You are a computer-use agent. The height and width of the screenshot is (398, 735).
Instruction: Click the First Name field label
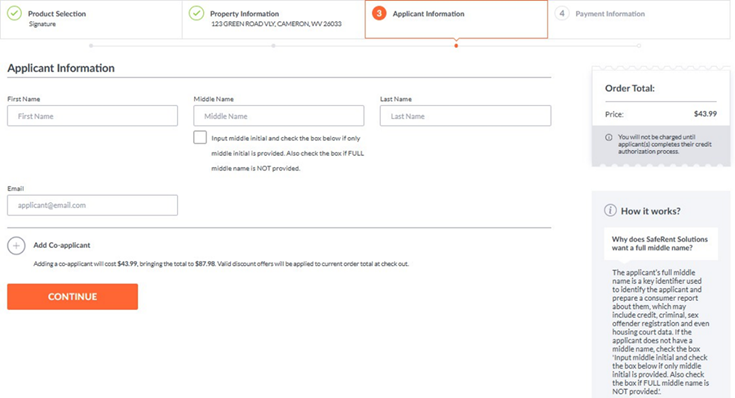[x=23, y=99]
